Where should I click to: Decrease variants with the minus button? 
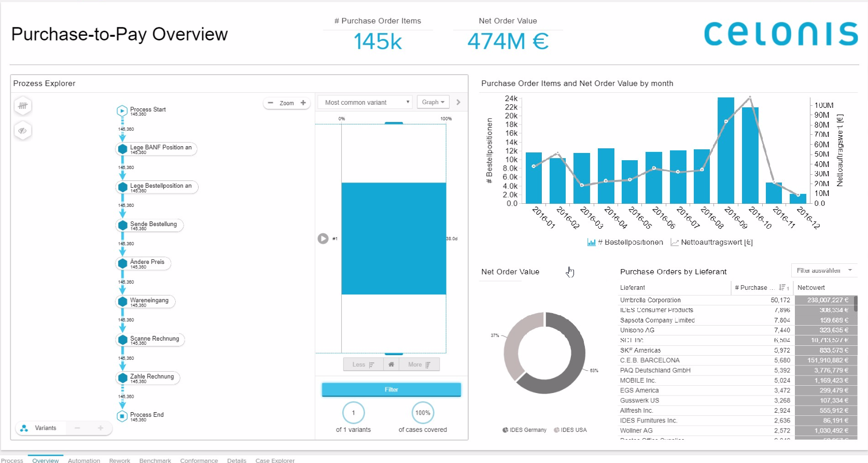77,428
